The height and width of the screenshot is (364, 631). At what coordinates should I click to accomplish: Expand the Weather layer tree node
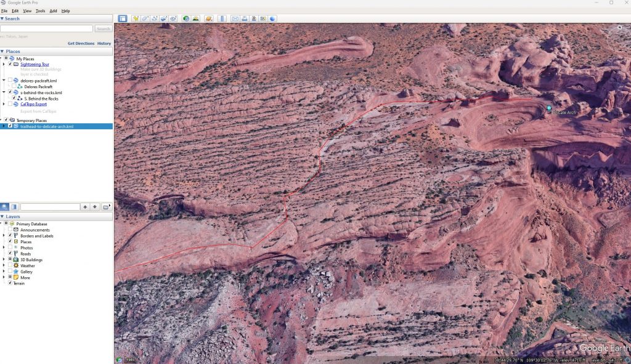pos(5,265)
